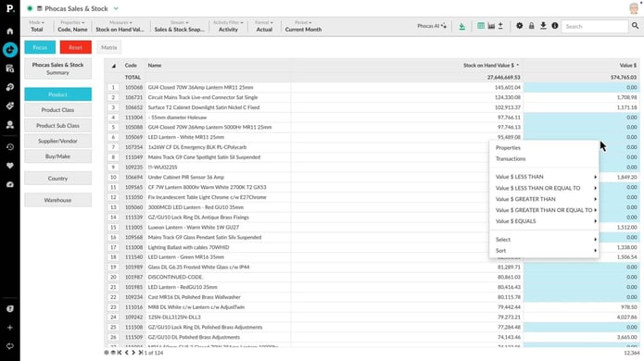
Task: Choose Transactions in context menu
Action: point(544,159)
